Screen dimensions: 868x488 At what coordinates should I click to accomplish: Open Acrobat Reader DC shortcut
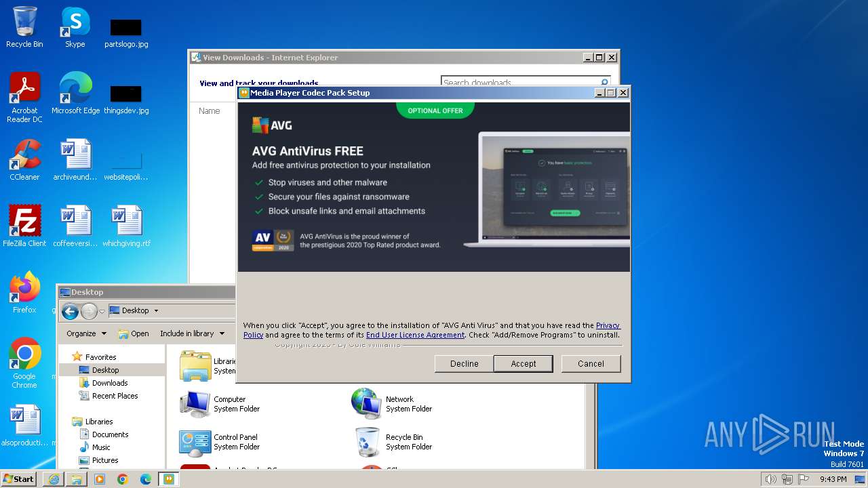[x=24, y=97]
